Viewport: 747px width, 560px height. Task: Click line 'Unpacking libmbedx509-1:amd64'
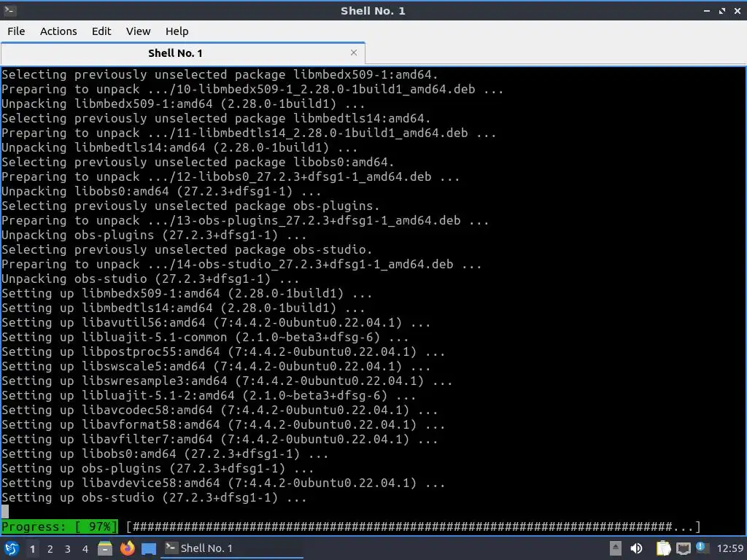[x=183, y=104]
